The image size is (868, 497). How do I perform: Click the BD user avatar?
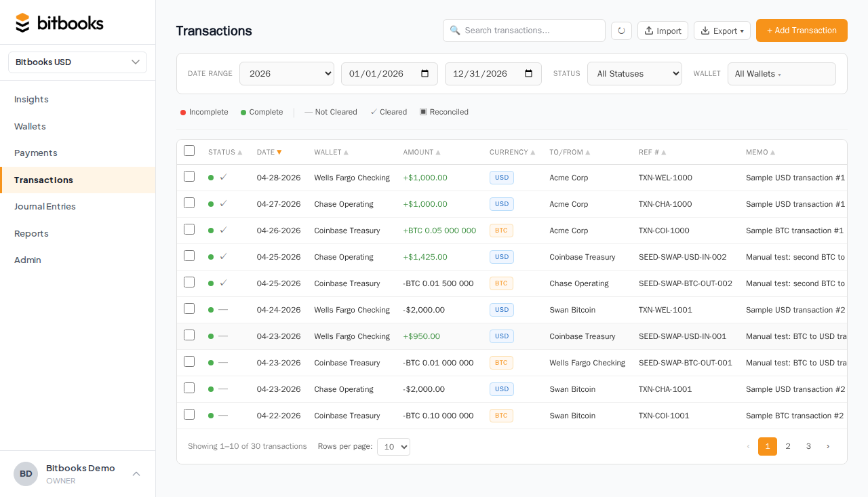point(26,474)
